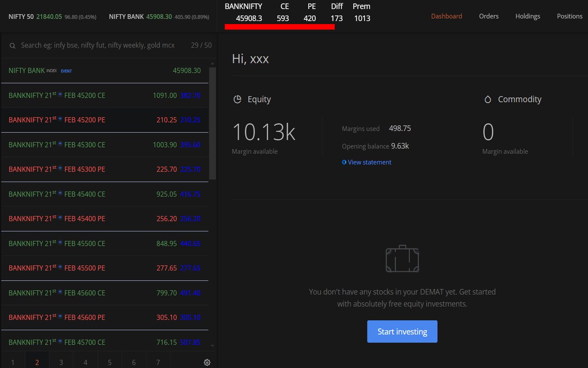Viewport: 588px width, 368px height.
Task: Click the EVENT badge beside NIFTY BANK
Action: tap(66, 71)
